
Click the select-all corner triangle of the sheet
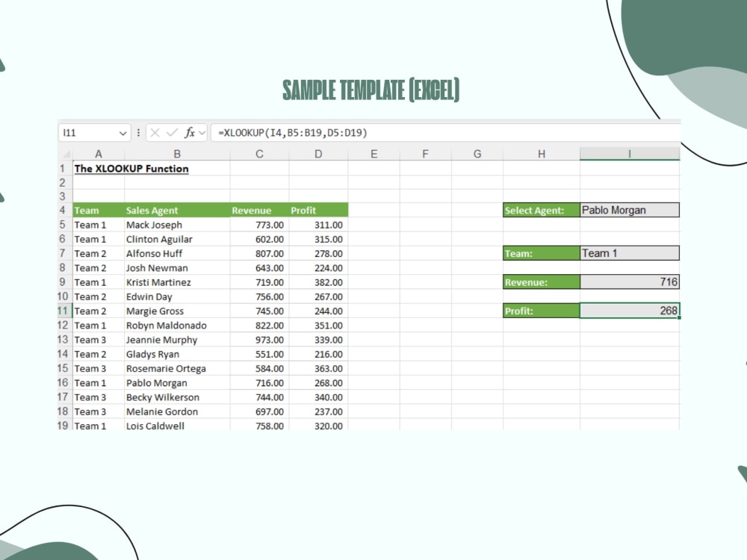(66, 154)
